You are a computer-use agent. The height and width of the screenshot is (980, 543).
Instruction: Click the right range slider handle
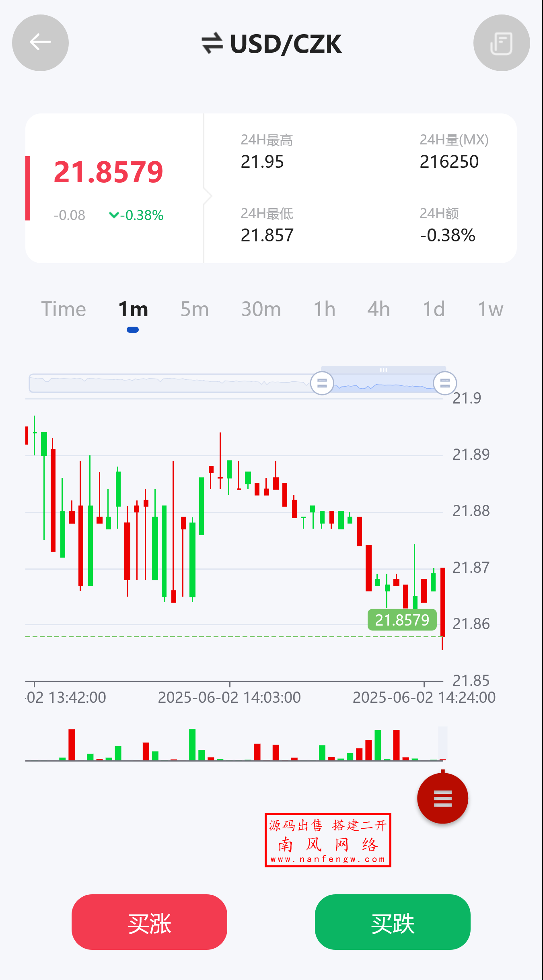445,383
